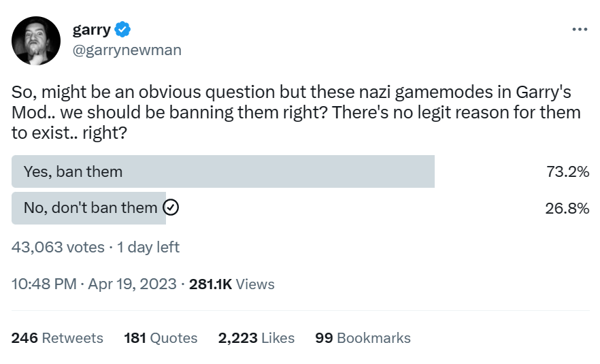Click the checkmark icon on selected poll option

(x=171, y=208)
